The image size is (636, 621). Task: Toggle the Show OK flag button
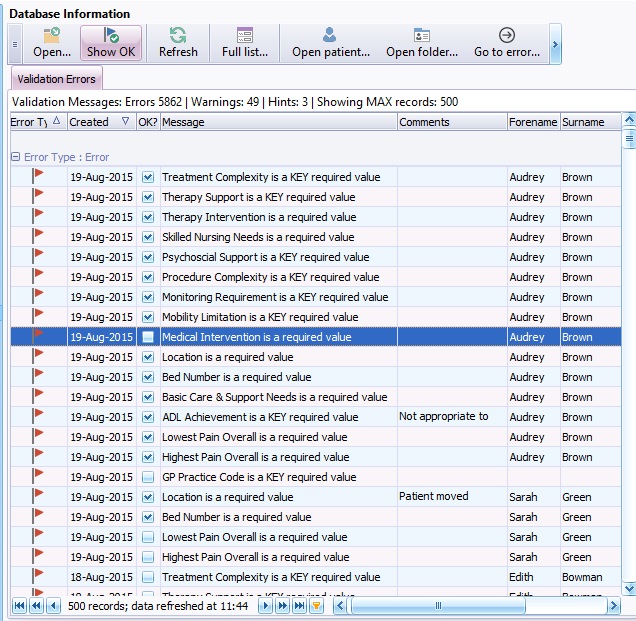(111, 43)
